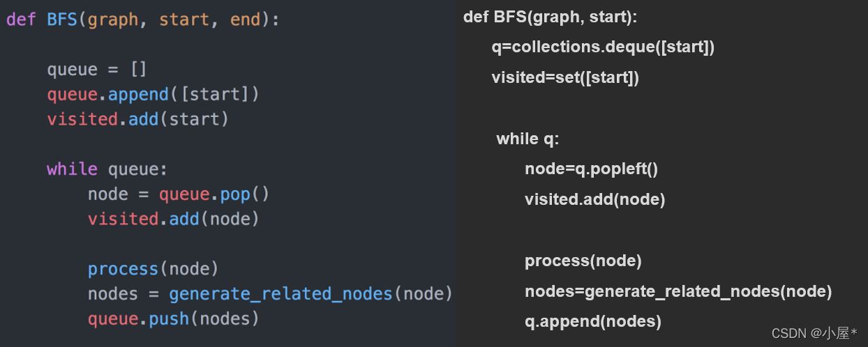
Task: Click queue.pop() call in left code
Action: tap(214, 194)
